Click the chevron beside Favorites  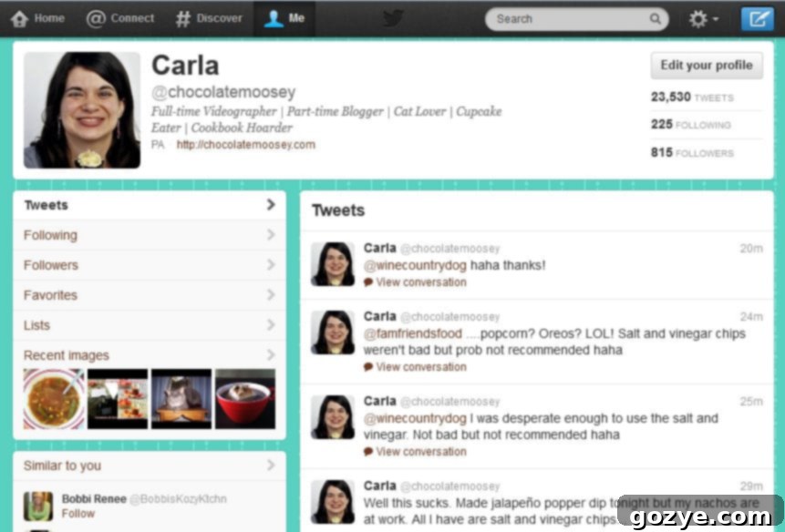(271, 294)
